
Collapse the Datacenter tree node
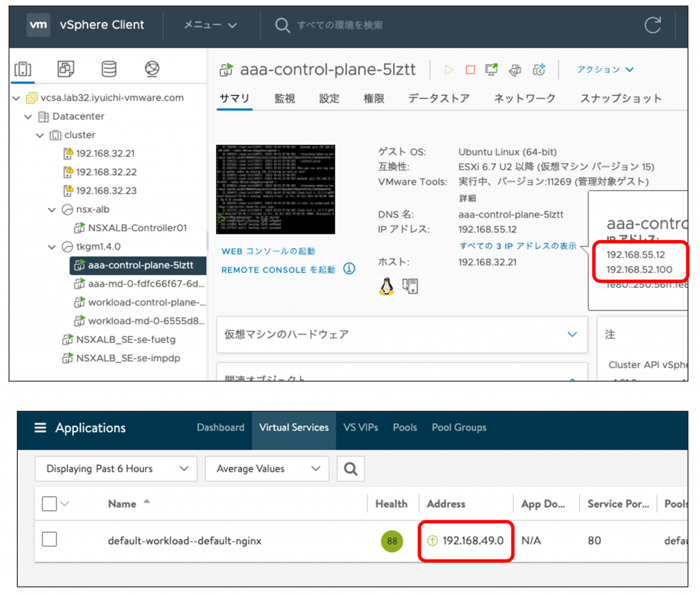coord(28,116)
